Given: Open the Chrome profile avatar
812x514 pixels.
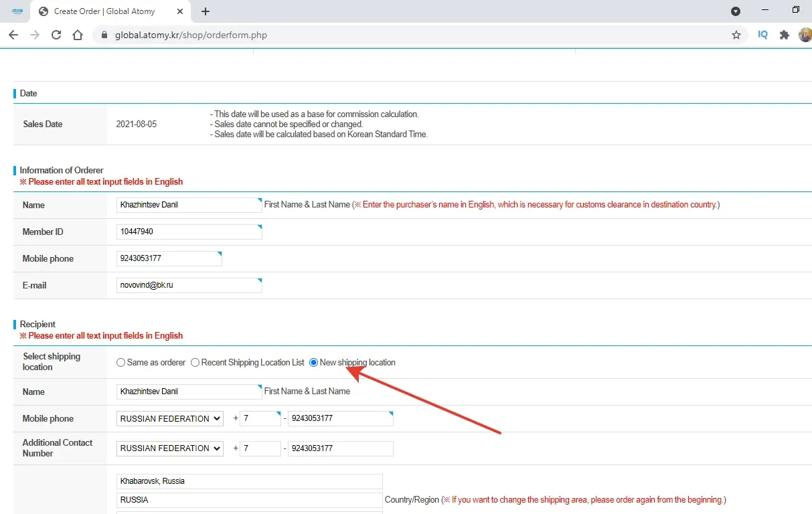Looking at the screenshot, I should [x=805, y=35].
